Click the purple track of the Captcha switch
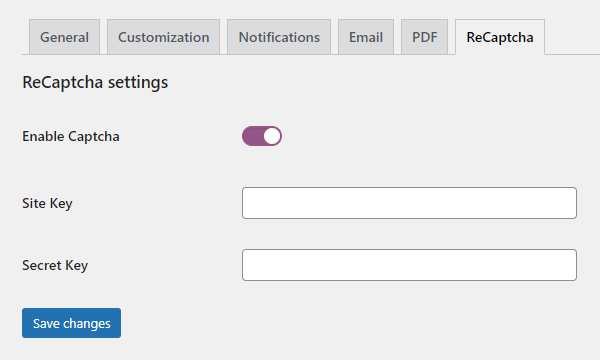This screenshot has width=600, height=360. point(252,136)
